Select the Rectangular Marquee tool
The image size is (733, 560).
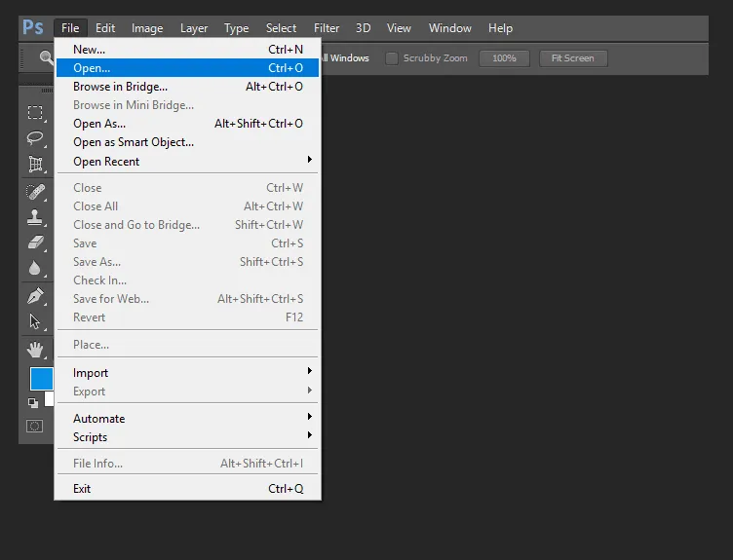[35, 113]
